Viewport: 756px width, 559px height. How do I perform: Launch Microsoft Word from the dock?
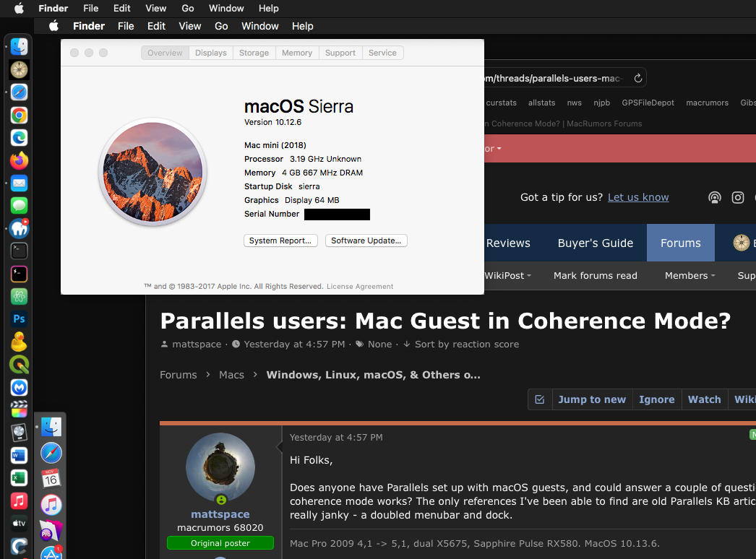click(19, 456)
